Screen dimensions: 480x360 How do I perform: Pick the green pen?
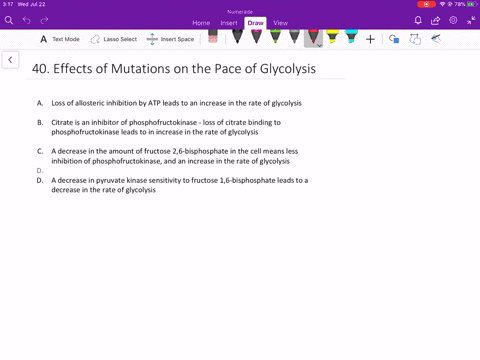[x=275, y=37]
